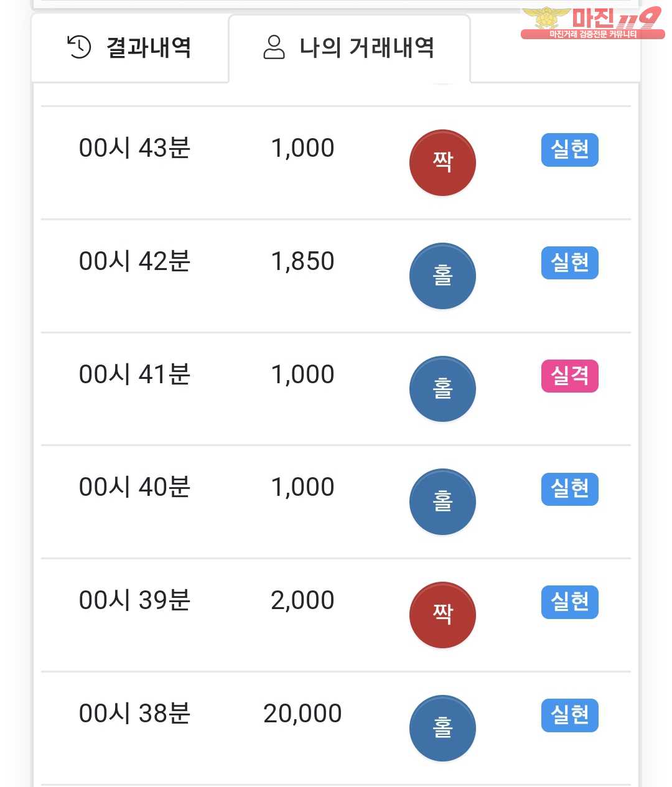Click the user profile icon
This screenshot has width=672, height=787.
point(274,47)
